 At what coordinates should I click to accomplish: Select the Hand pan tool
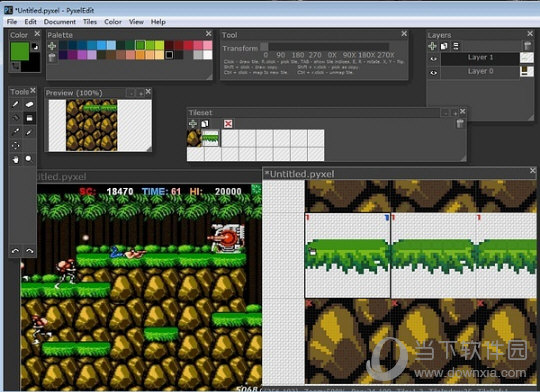coord(15,159)
